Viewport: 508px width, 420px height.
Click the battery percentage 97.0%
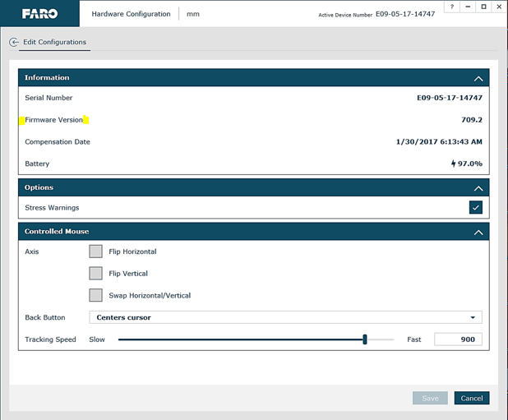click(469, 164)
